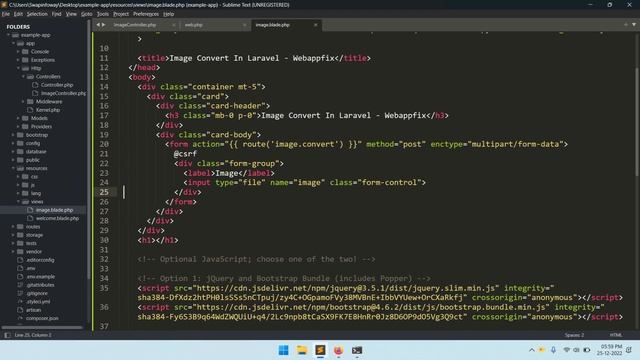
Task: Collapse the app folder
Action: tap(13, 43)
